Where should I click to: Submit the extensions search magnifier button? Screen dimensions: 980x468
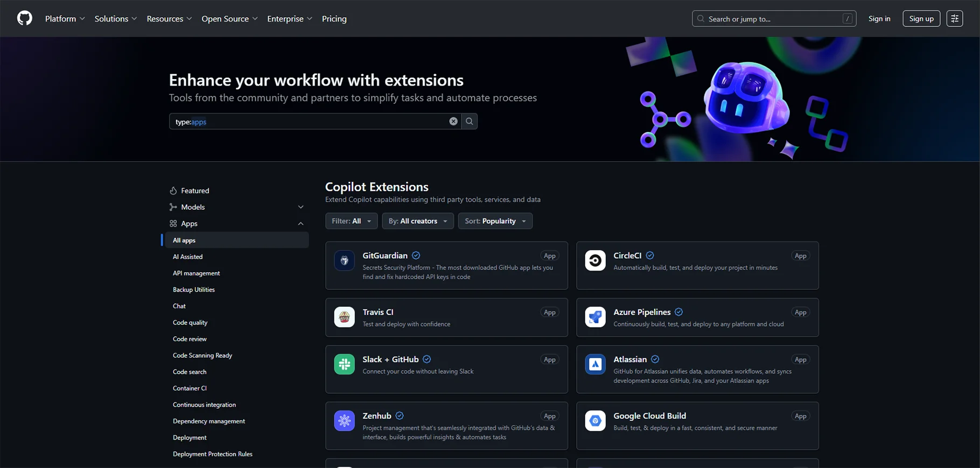pyautogui.click(x=470, y=122)
